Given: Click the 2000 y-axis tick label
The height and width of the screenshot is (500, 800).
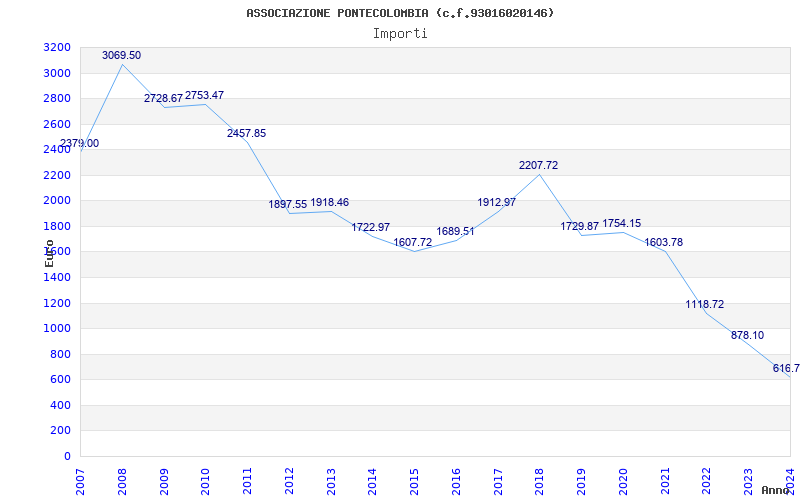Looking at the screenshot, I should [57, 201].
